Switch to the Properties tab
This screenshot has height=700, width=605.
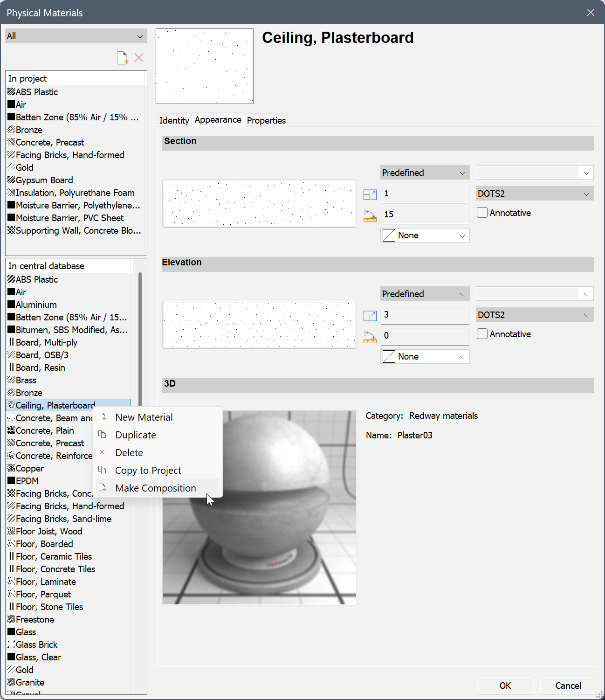tap(266, 120)
